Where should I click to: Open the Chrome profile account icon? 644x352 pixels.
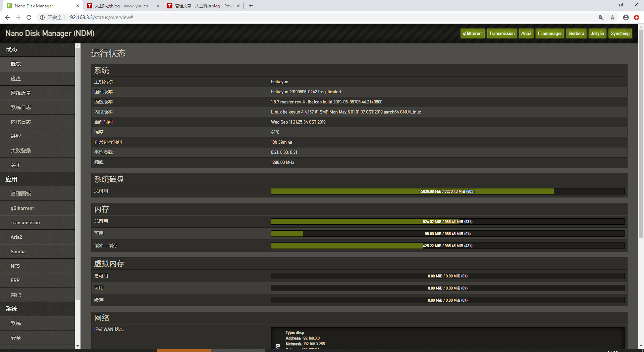coord(626,17)
